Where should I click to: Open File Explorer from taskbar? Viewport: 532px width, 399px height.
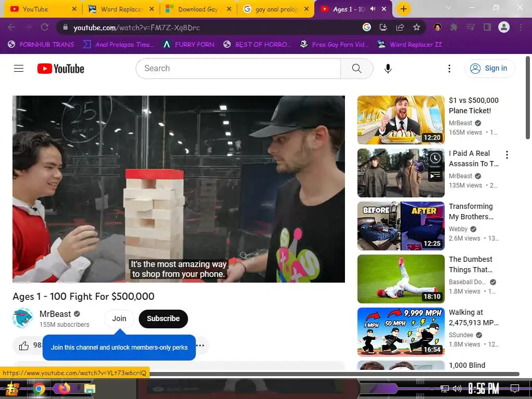89,389
